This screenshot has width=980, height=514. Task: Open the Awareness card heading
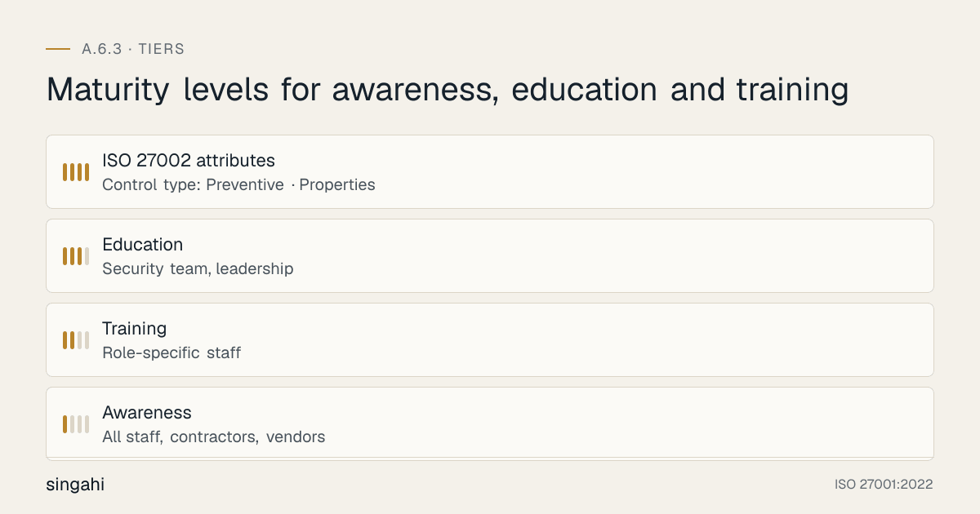147,412
